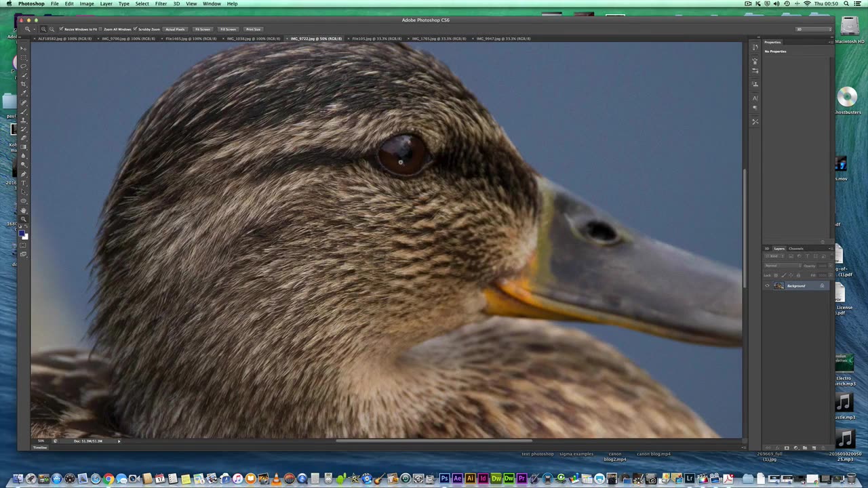
Task: Open the Properties panel flyout menu
Action: (831, 42)
